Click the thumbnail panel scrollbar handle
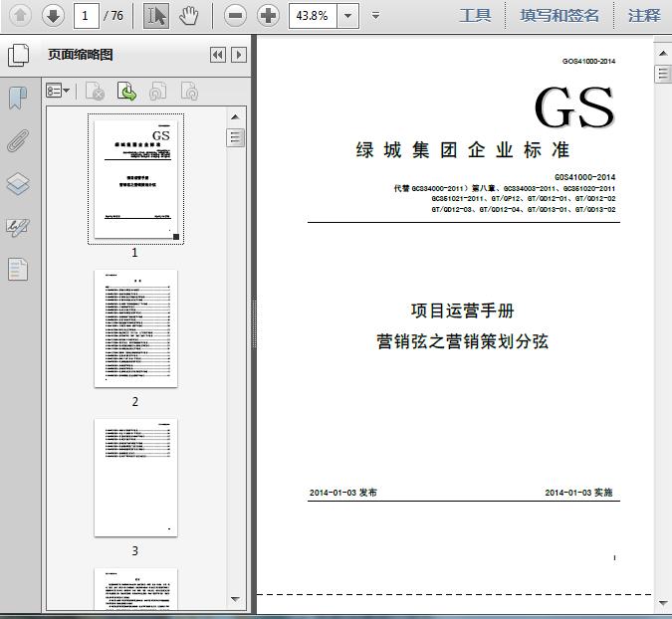Screen dimensions: 672x619 point(235,138)
